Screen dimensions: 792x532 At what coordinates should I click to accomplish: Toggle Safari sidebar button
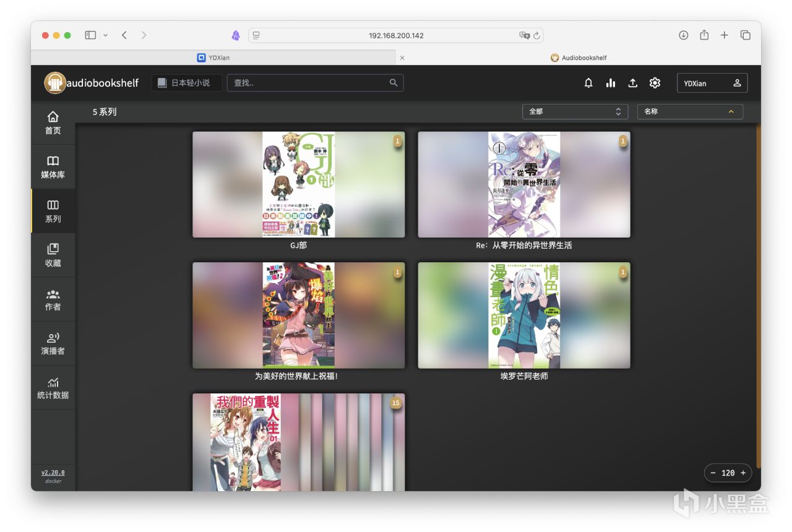pyautogui.click(x=90, y=35)
